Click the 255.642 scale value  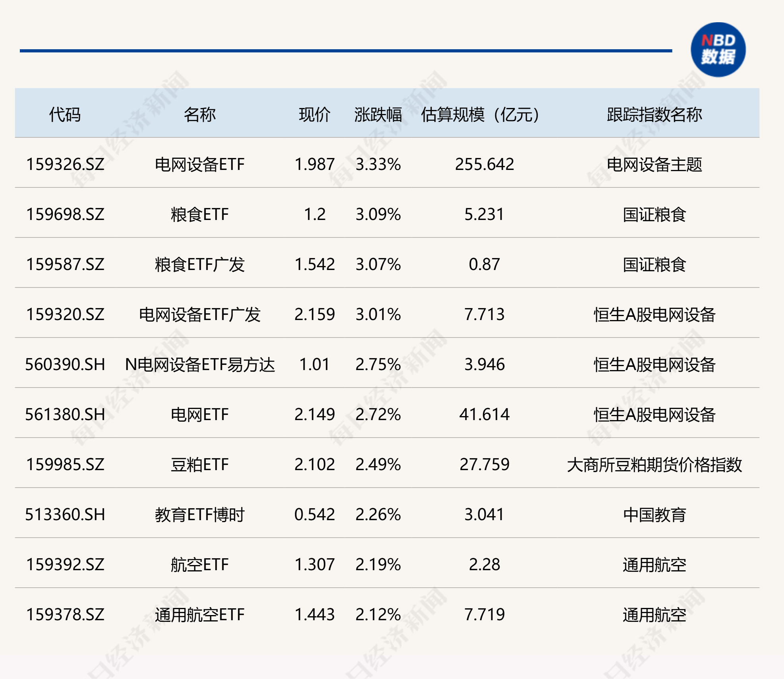484,164
